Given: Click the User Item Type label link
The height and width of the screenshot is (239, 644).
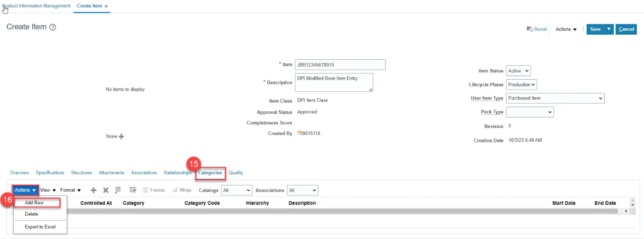Looking at the screenshot, I should pos(487,98).
